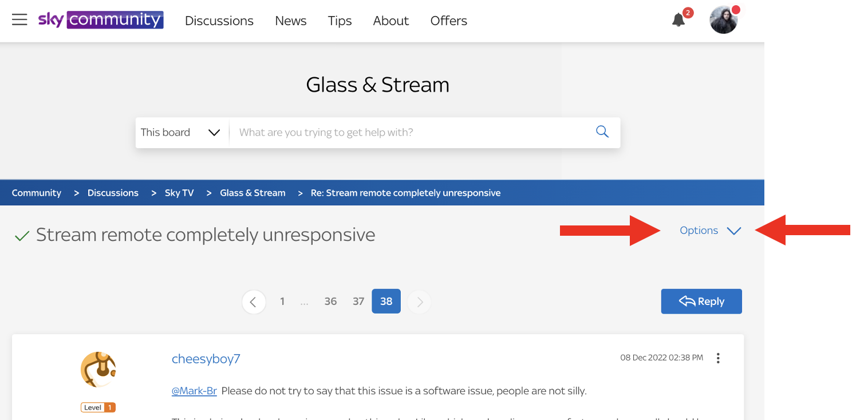The height and width of the screenshot is (420, 868).
Task: Click the red notification badge showing 2
Action: [688, 12]
